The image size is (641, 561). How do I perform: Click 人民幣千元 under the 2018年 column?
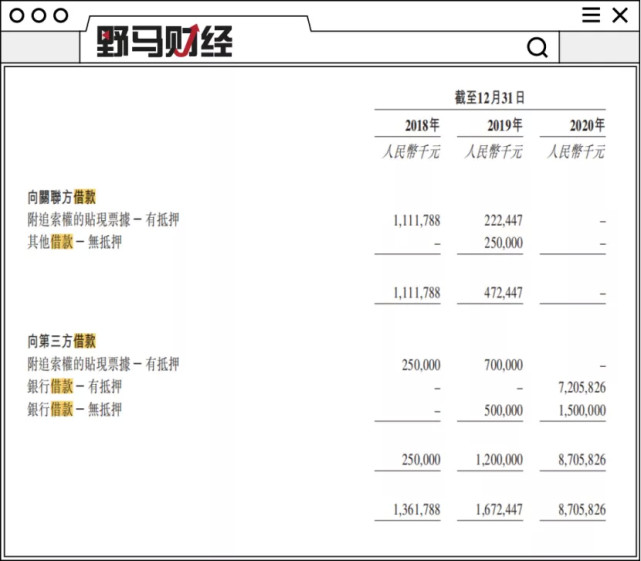411,152
